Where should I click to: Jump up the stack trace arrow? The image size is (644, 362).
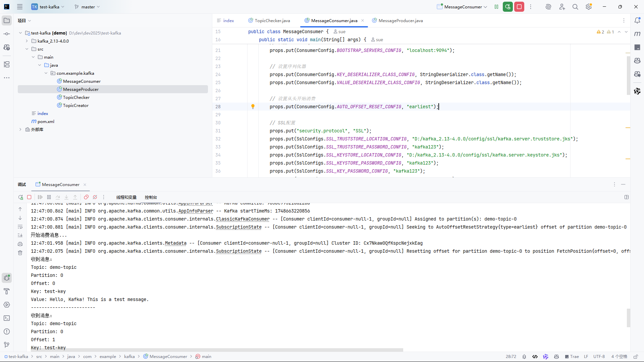(20, 209)
